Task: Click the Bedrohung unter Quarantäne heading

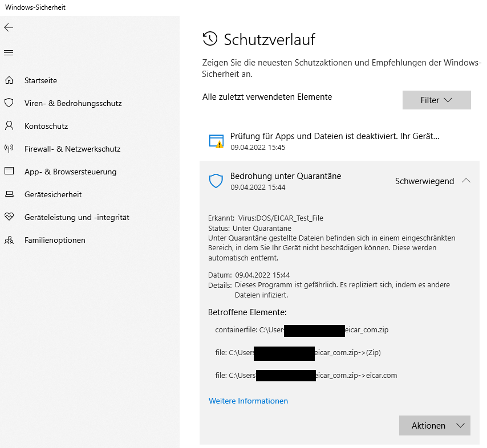Action: pyautogui.click(x=285, y=176)
